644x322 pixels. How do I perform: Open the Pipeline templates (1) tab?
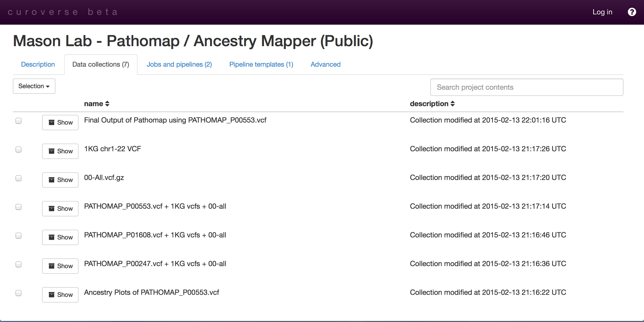coord(261,64)
